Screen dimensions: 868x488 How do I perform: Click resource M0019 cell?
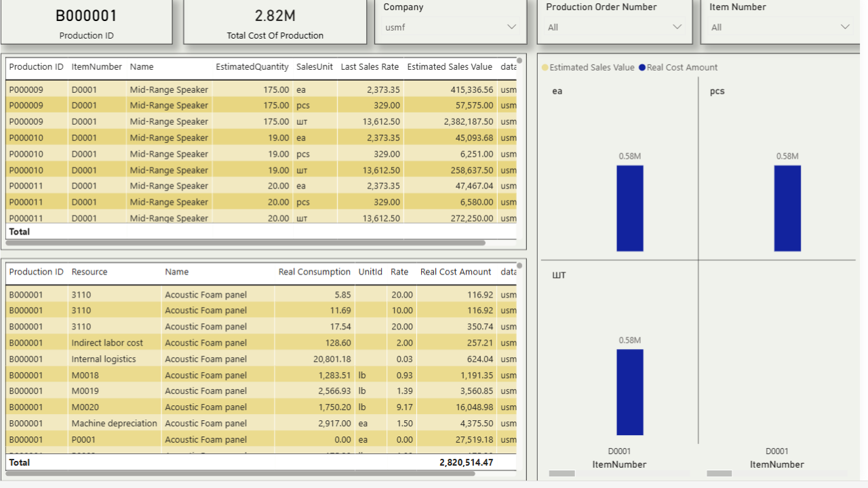pyautogui.click(x=85, y=391)
